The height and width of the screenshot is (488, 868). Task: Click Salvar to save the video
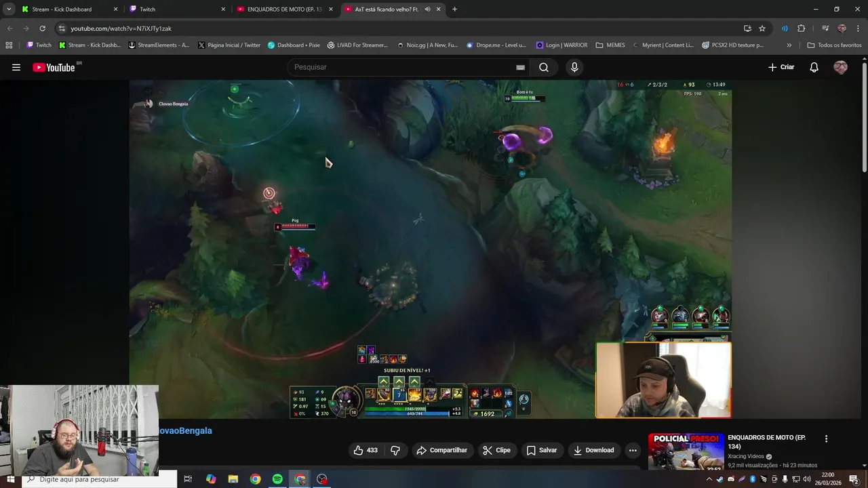point(541,450)
